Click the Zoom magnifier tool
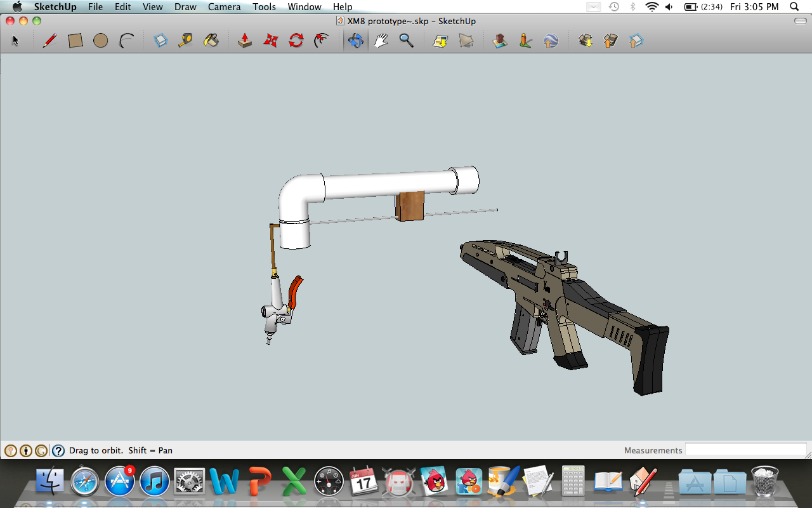812x508 pixels. [406, 41]
